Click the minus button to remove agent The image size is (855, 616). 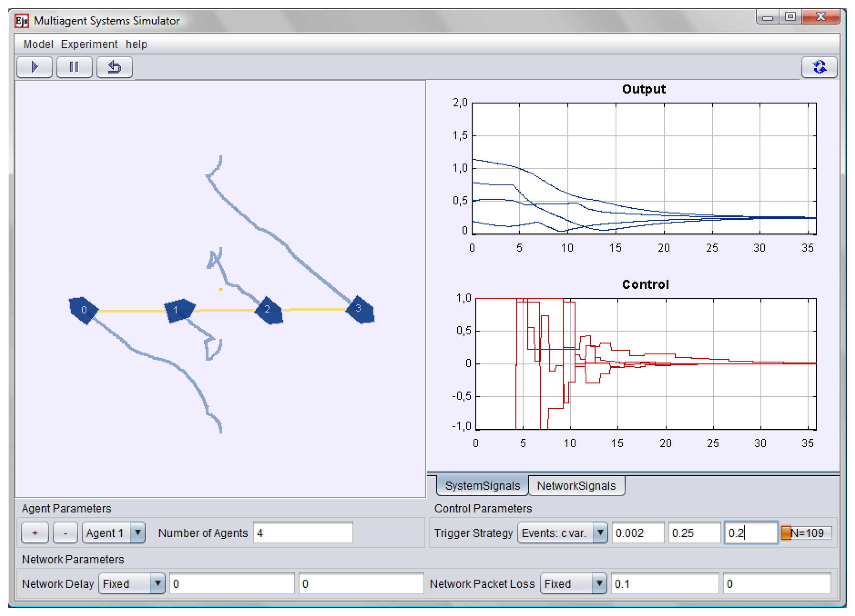point(65,533)
